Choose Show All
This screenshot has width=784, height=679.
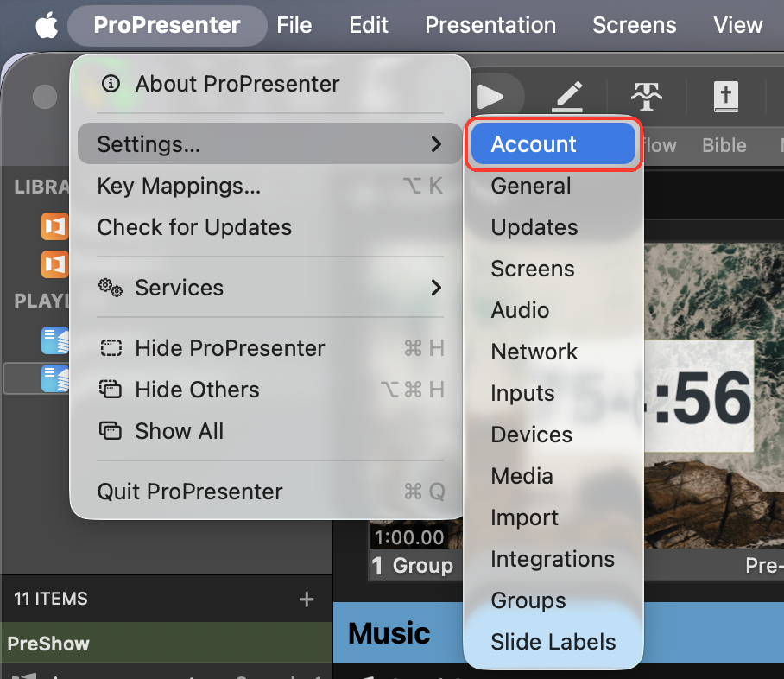click(x=270, y=431)
